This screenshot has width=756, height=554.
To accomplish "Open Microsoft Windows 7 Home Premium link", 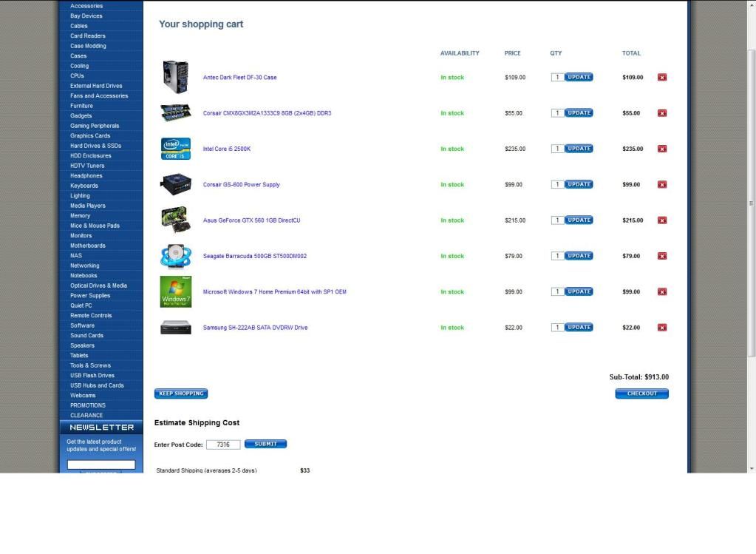I will [x=274, y=291].
